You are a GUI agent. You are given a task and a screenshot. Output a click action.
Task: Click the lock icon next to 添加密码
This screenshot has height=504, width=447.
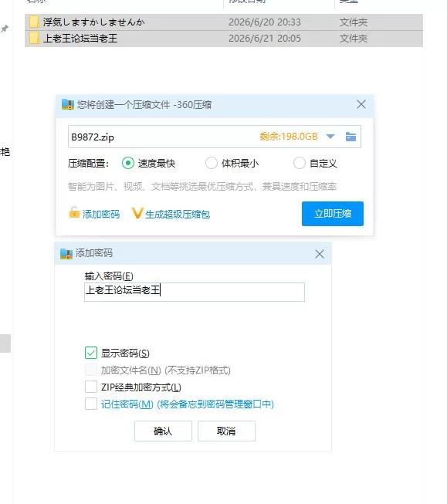coord(74,212)
